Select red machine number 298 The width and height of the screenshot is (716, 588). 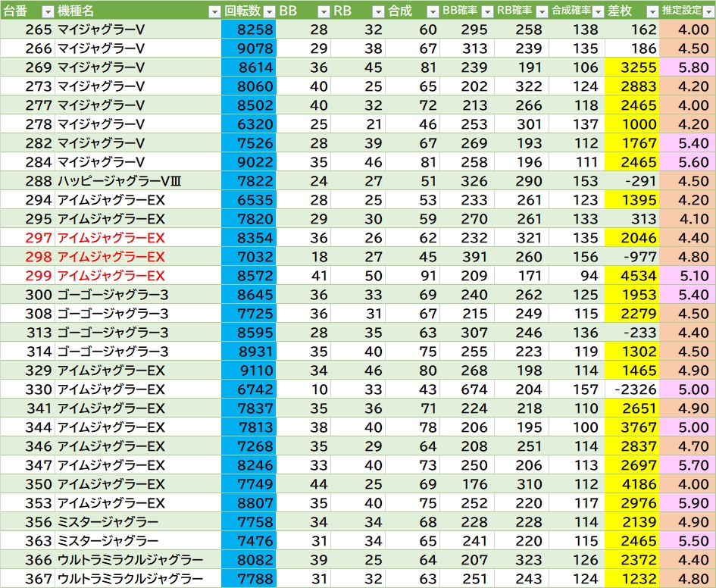[28, 257]
